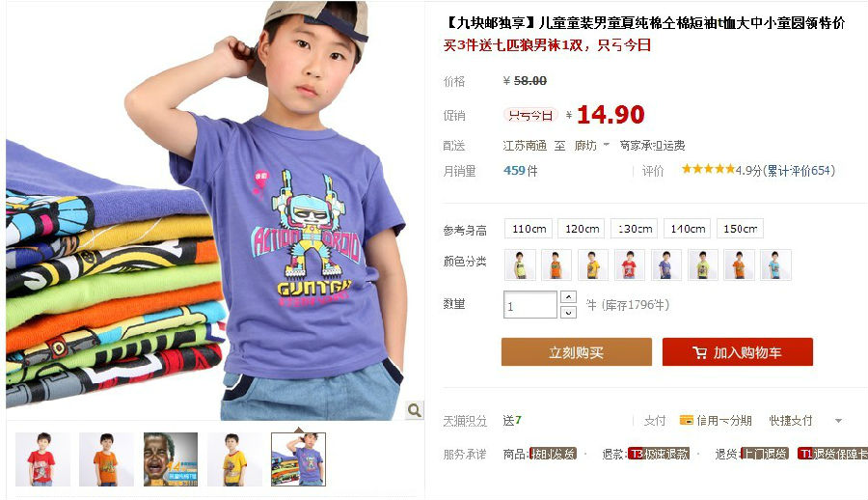868x500 pixels.
Task: Click the five-star rating icons
Action: point(708,169)
